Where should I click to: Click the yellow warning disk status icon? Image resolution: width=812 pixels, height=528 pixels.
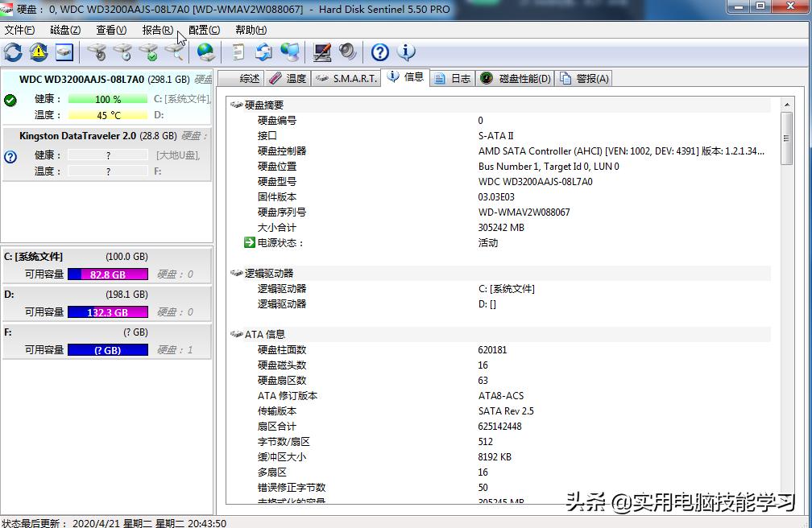[37, 52]
